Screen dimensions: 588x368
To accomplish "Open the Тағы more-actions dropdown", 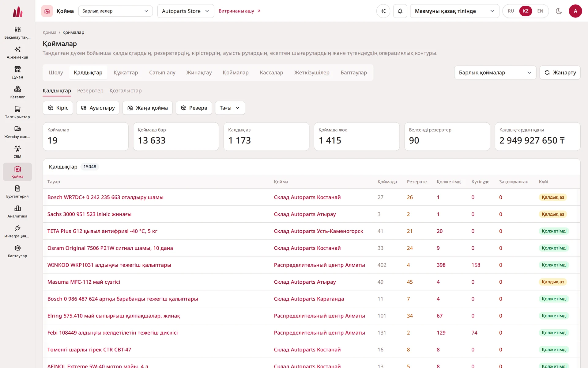I will 230,108.
